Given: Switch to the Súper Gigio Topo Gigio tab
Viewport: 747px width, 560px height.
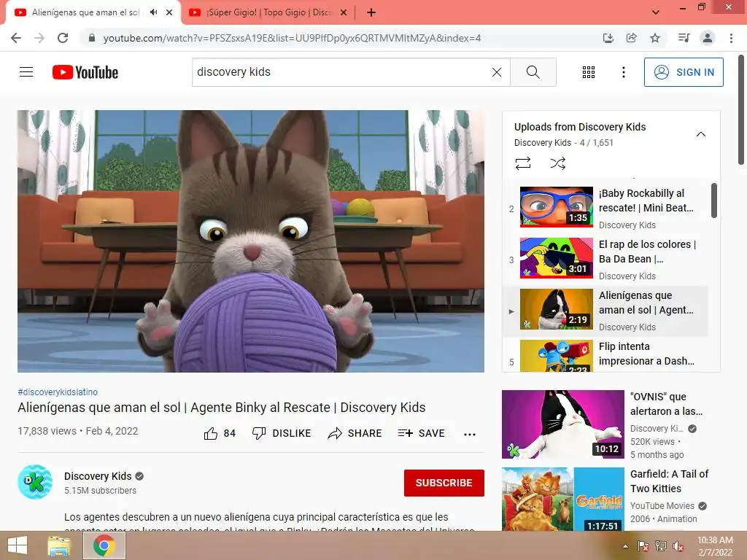Looking at the screenshot, I should (268, 12).
